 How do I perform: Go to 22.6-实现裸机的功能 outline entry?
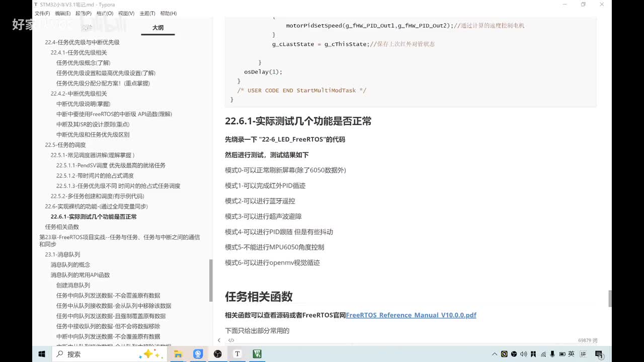coord(96,207)
